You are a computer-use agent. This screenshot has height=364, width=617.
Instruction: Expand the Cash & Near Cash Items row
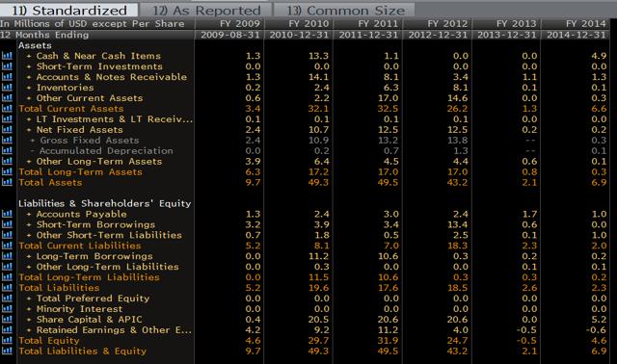(29, 56)
